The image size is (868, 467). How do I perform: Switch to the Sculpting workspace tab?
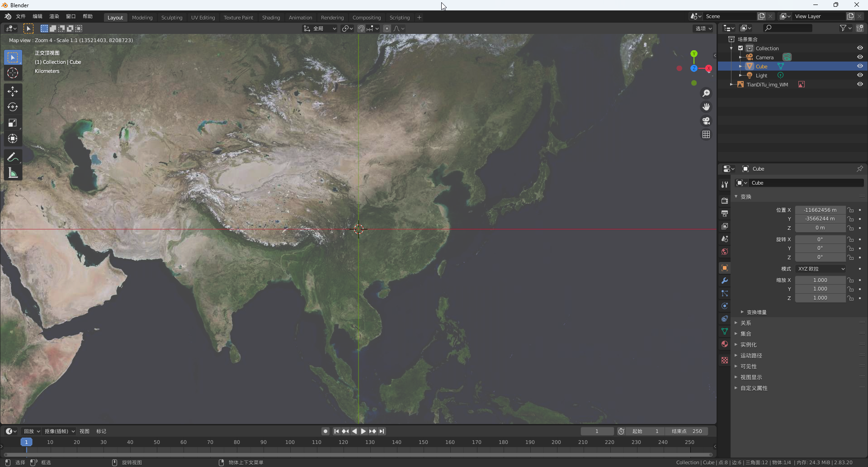click(x=172, y=18)
